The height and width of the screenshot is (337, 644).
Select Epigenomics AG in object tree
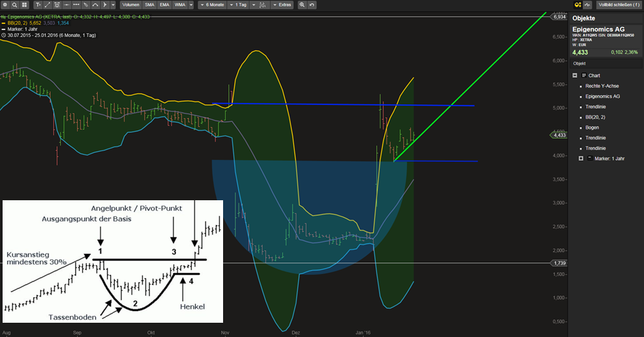point(602,97)
